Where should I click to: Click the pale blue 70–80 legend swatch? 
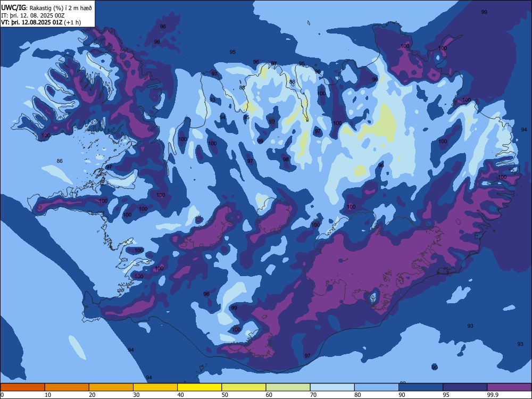(332, 387)
